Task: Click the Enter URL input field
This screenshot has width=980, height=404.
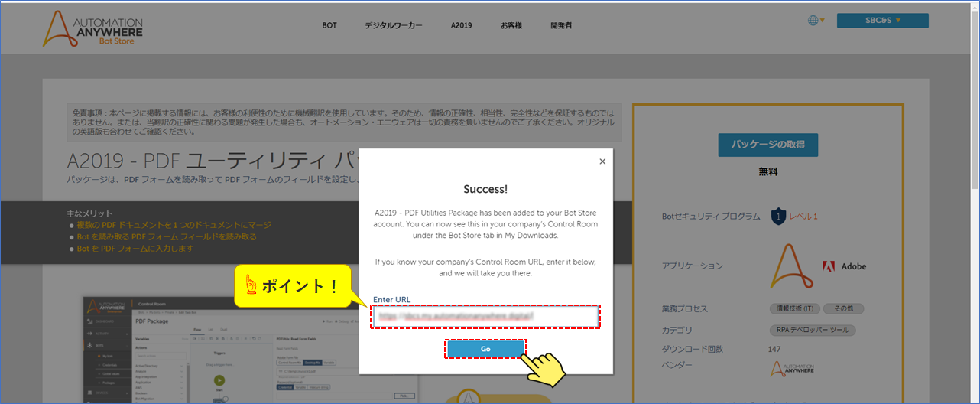Action: click(x=485, y=316)
